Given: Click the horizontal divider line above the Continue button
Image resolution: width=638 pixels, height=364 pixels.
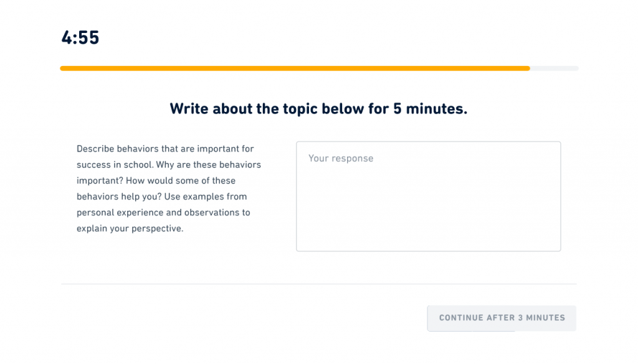Looking at the screenshot, I should [318, 284].
